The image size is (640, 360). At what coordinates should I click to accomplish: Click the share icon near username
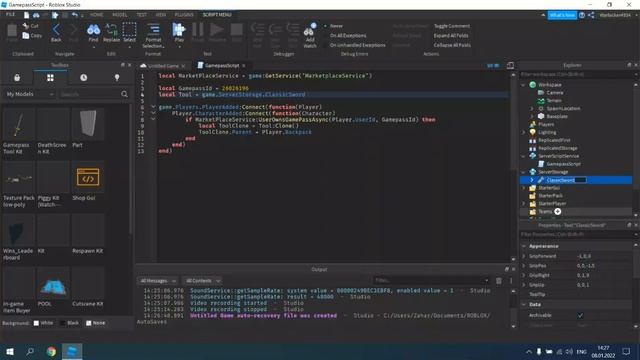point(591,15)
